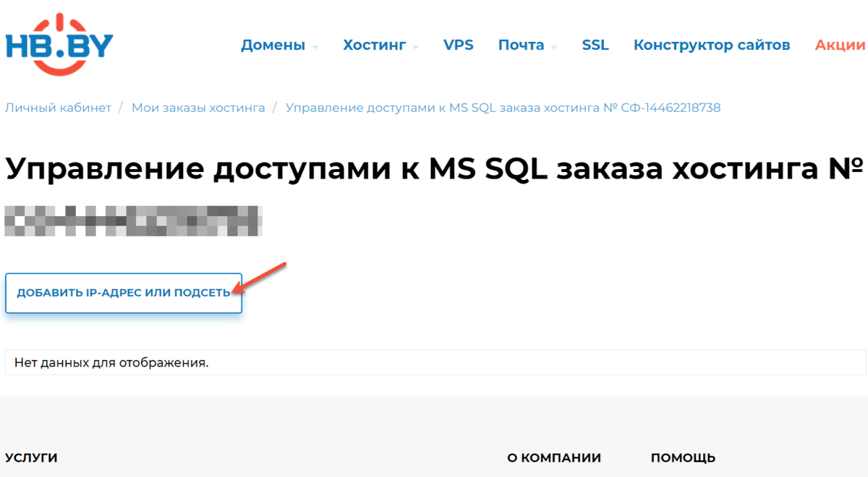This screenshot has height=477, width=868.
Task: Click the О КОМПАНИИ footer heading
Action: tap(553, 457)
